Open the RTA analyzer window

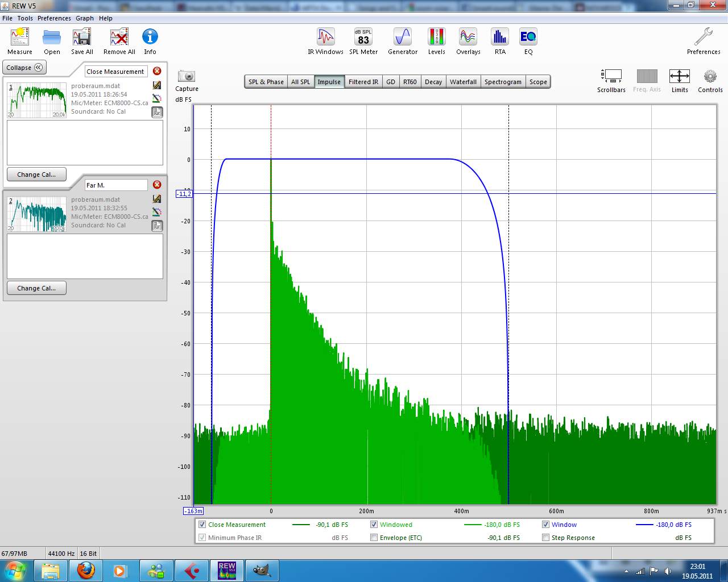click(x=499, y=41)
